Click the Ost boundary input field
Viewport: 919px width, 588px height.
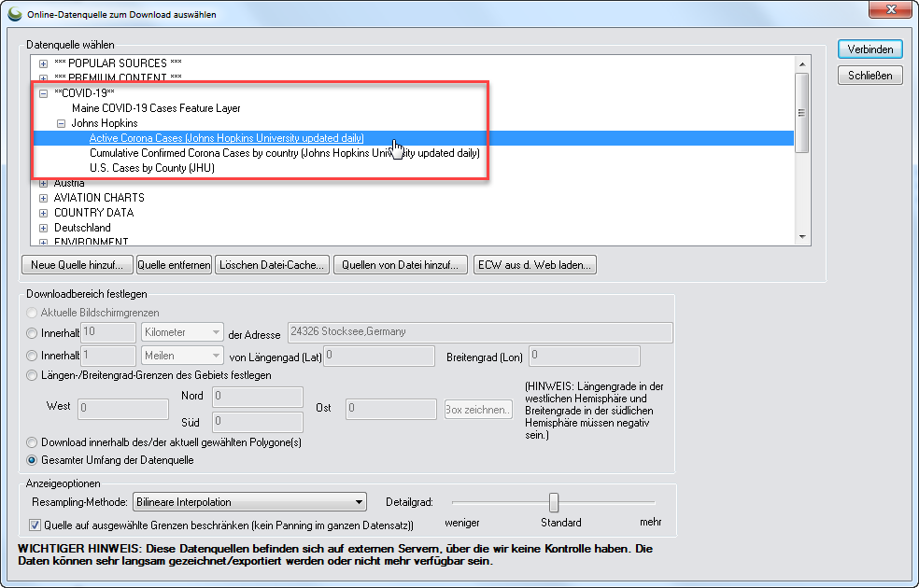point(391,409)
